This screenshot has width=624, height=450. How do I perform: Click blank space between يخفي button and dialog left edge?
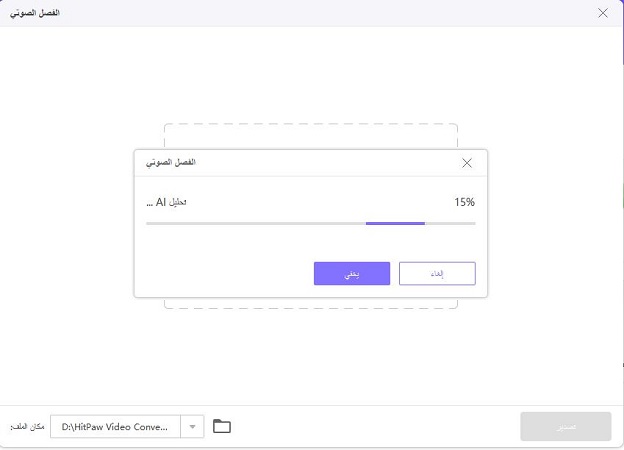pyautogui.click(x=225, y=274)
